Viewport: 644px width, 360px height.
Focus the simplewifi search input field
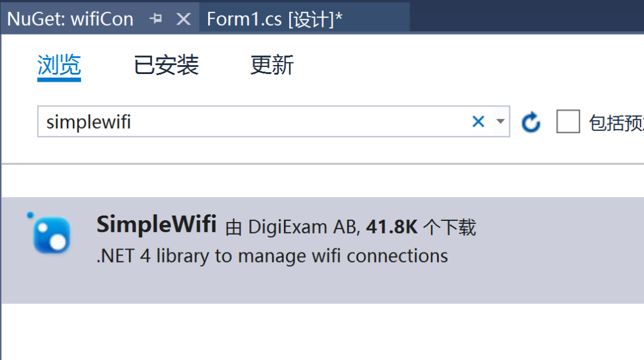click(x=239, y=121)
